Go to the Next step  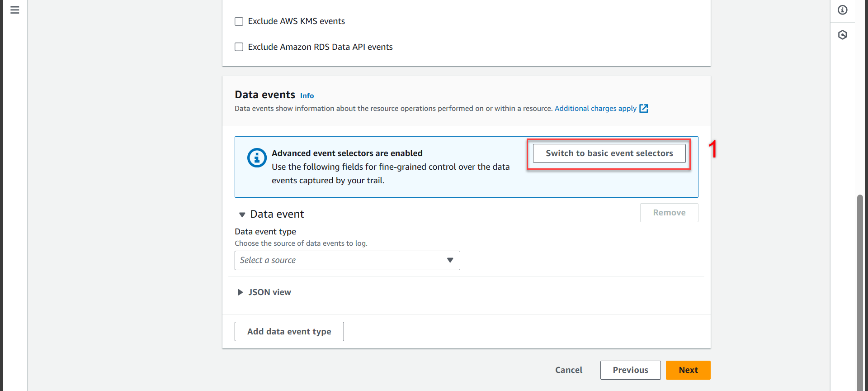coord(688,370)
